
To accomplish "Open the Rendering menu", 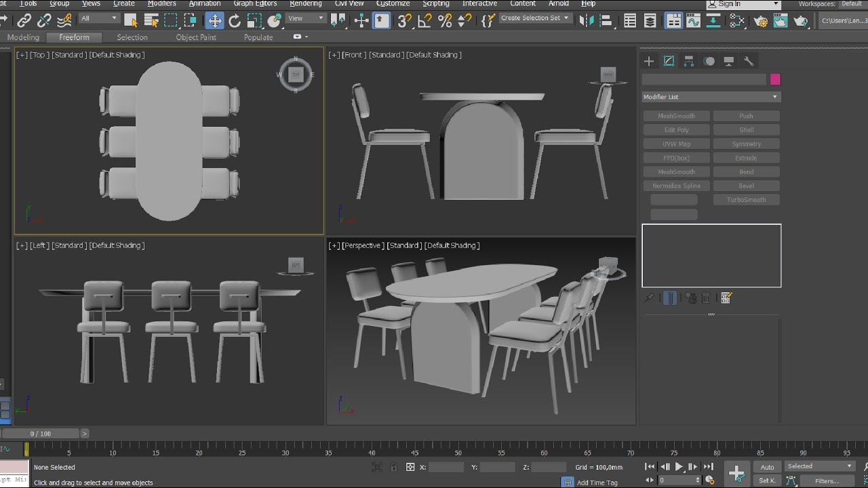I will [x=306, y=3].
